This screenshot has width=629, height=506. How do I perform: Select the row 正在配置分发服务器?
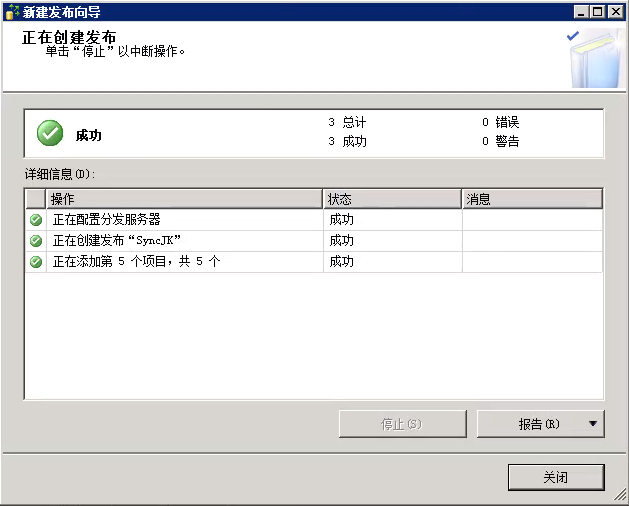point(314,220)
